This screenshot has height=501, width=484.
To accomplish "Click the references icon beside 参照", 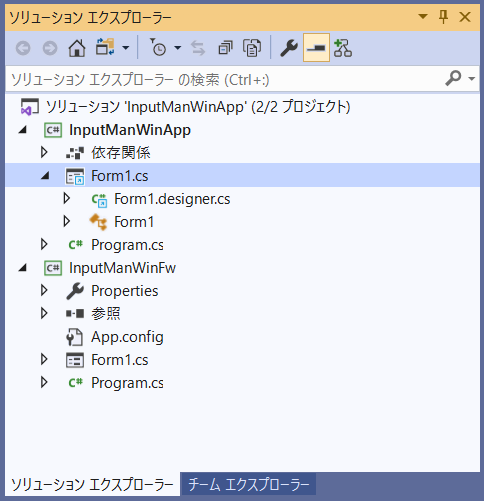I will (x=75, y=314).
